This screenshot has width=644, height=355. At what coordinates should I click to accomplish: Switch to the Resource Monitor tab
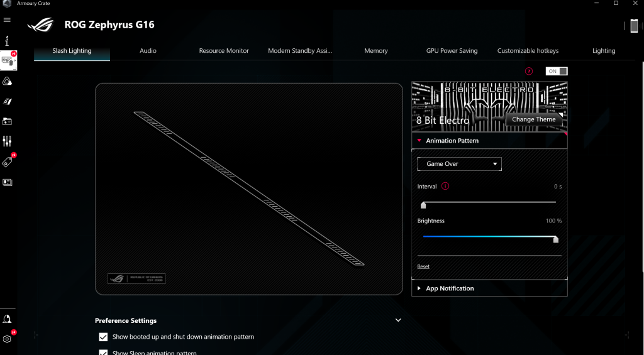point(224,51)
